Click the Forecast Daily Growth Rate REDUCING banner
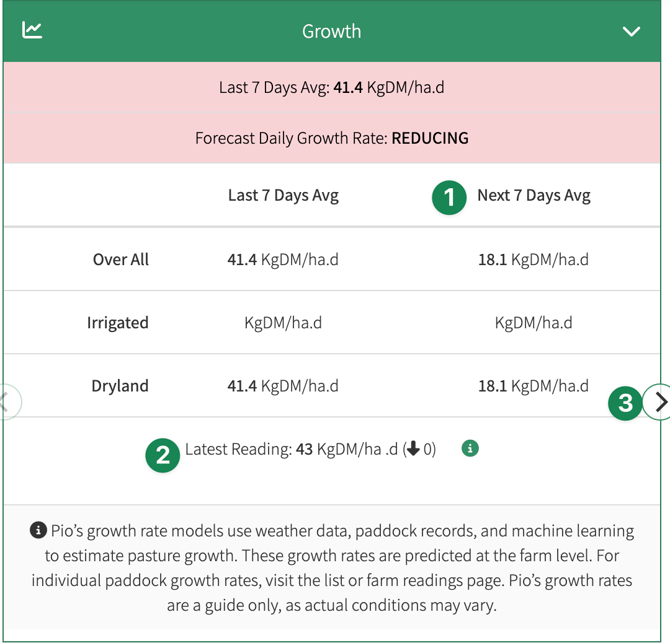 331,138
